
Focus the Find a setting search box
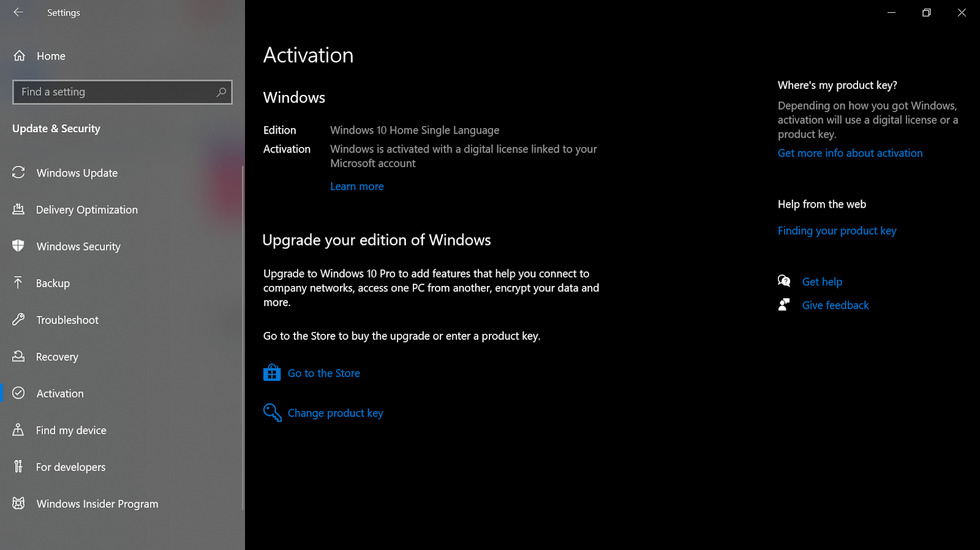pos(123,92)
